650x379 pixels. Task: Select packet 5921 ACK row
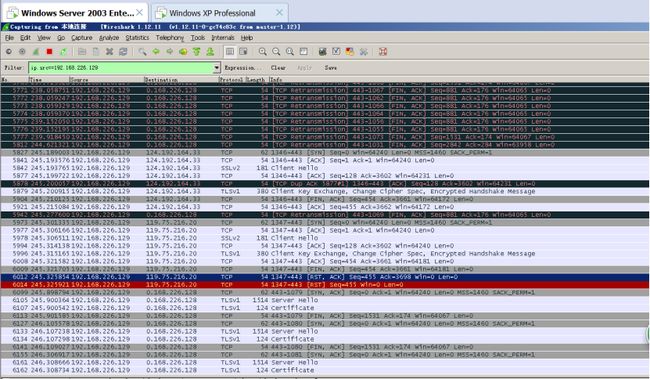tap(325, 207)
